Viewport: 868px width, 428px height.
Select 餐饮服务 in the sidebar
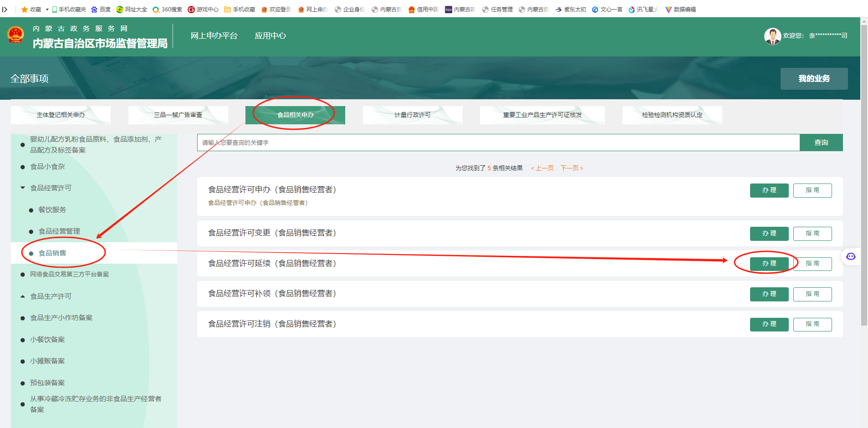point(52,210)
